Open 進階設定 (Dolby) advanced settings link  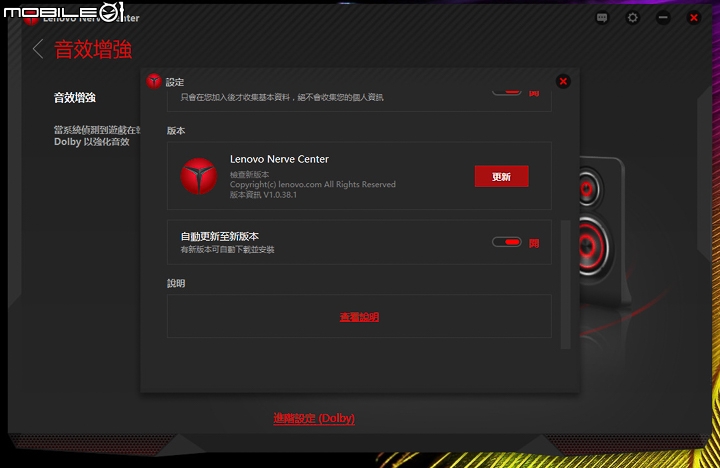[314, 418]
